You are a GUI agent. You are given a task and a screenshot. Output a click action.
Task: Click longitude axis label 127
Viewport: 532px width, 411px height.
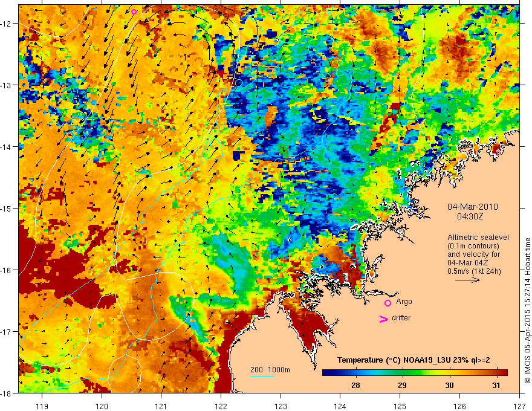tap(519, 406)
